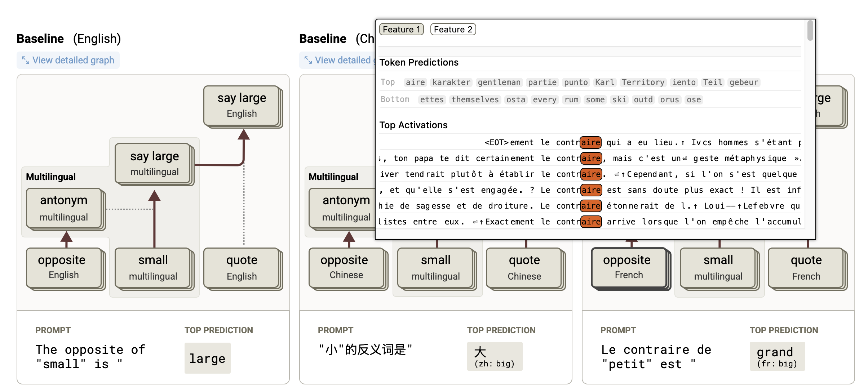
Task: Select the quote French node
Action: click(806, 267)
